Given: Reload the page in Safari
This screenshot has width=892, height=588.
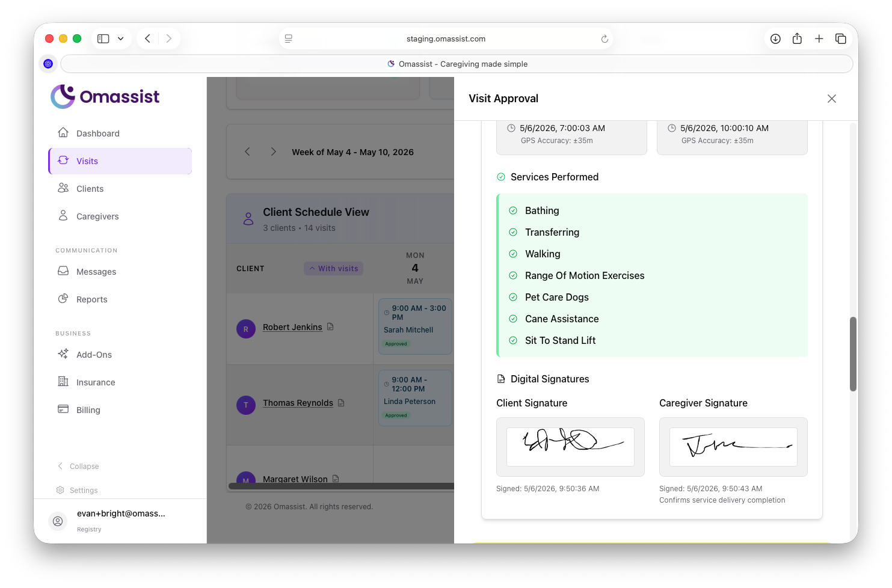Looking at the screenshot, I should [x=604, y=38].
